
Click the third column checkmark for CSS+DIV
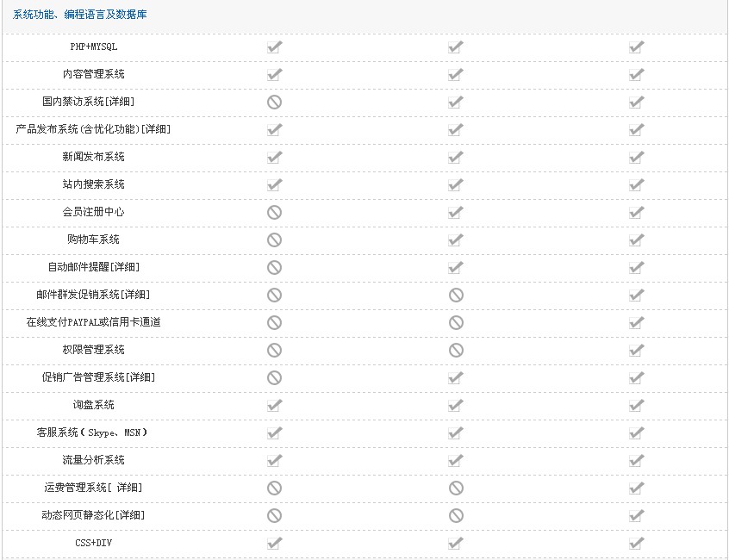(637, 543)
